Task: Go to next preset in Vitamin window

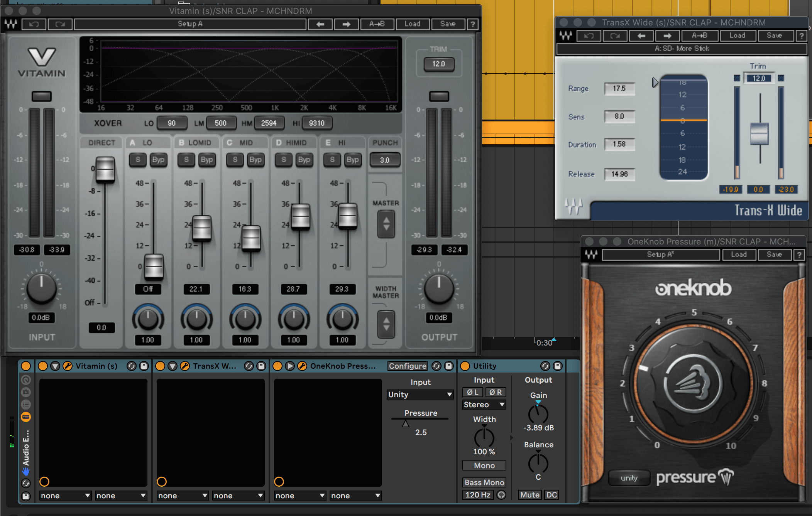Action: 346,24
